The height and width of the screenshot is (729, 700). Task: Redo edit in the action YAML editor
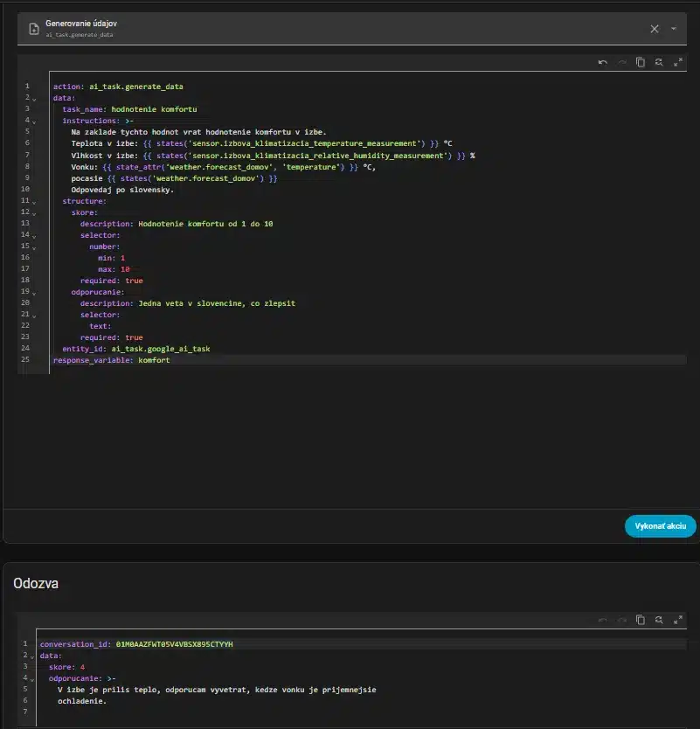click(x=622, y=62)
